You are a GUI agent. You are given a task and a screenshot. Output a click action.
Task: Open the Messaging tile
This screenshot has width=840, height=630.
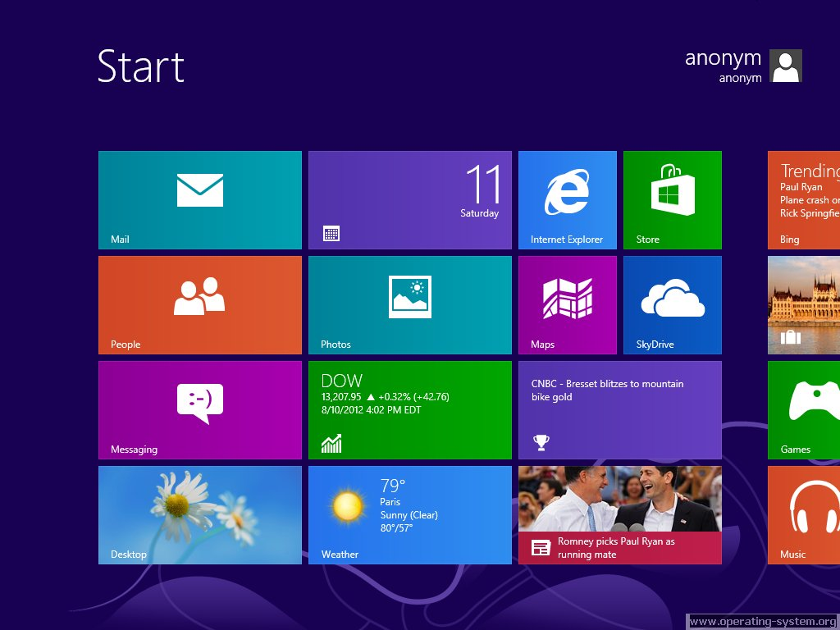[x=199, y=409]
